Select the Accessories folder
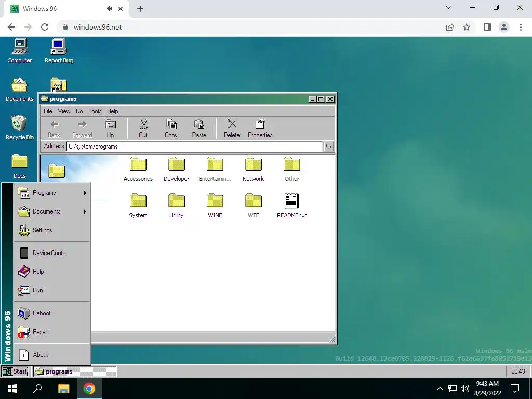The image size is (532, 399). click(138, 169)
